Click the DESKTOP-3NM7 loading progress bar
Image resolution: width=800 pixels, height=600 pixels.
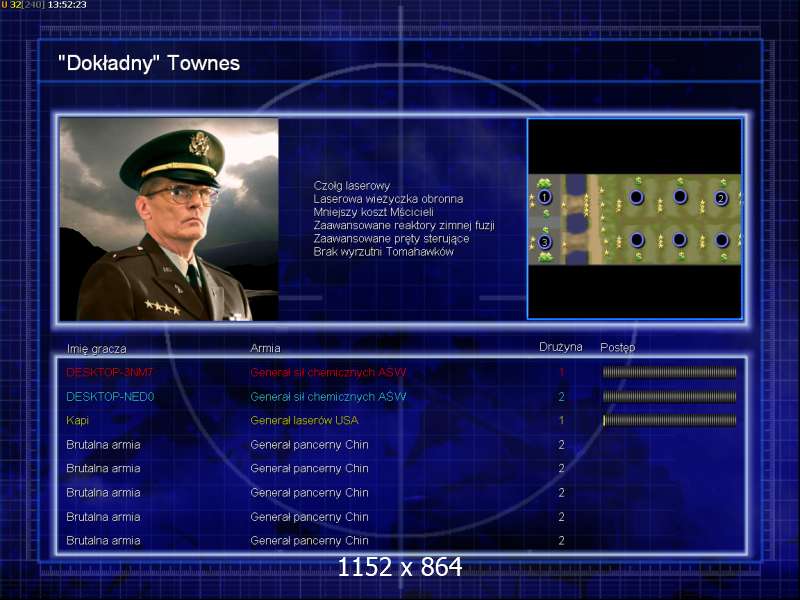coord(669,372)
